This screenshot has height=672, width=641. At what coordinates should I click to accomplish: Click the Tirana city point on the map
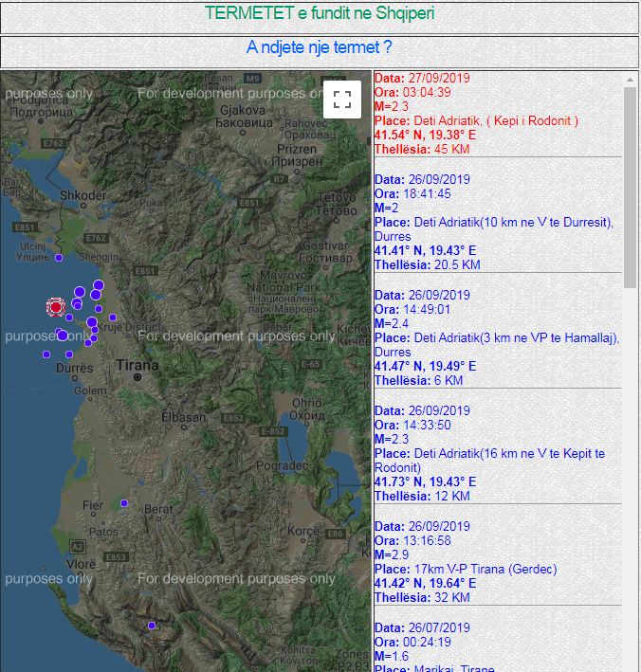click(x=137, y=377)
